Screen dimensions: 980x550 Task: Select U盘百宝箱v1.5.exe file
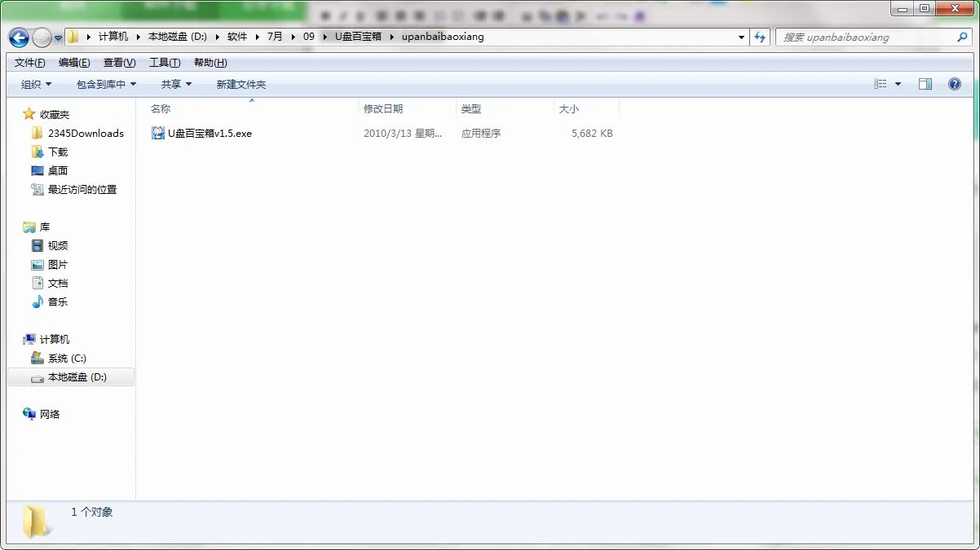click(x=210, y=134)
